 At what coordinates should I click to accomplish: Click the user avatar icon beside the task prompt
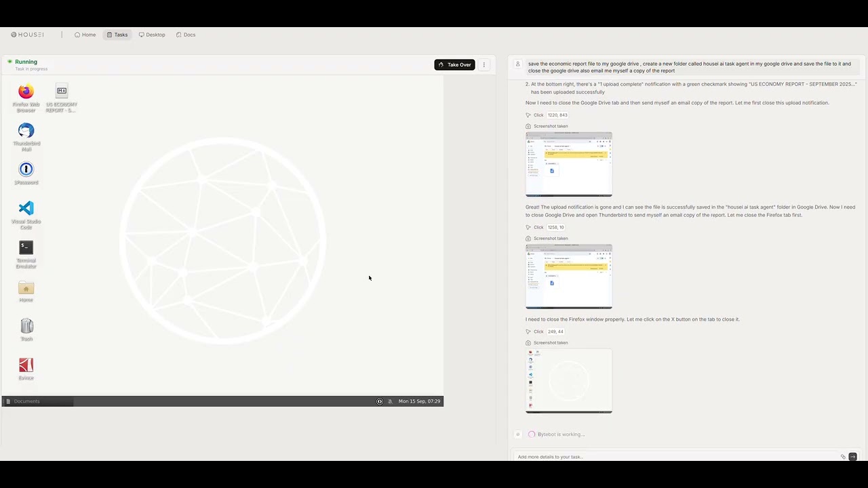pos(517,64)
